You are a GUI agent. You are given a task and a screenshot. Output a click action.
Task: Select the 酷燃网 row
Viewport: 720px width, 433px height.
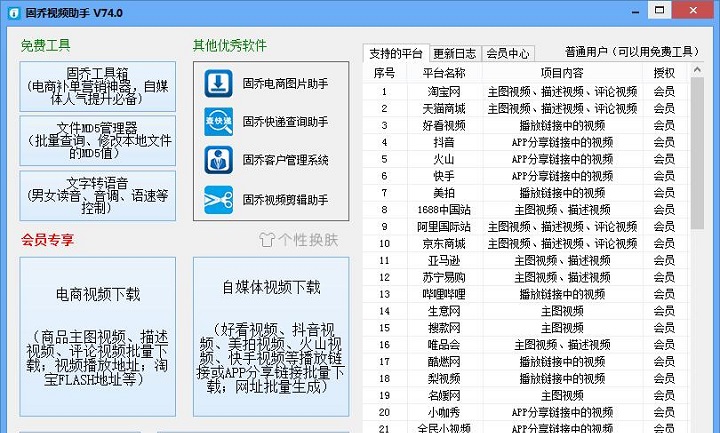(525, 362)
